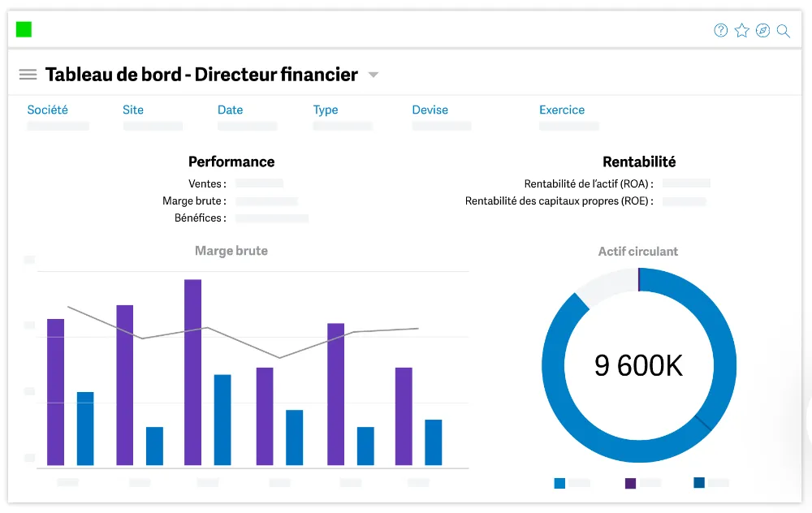Expand the dashboard title dropdown arrow
Image resolution: width=812 pixels, height=513 pixels.
(x=373, y=75)
